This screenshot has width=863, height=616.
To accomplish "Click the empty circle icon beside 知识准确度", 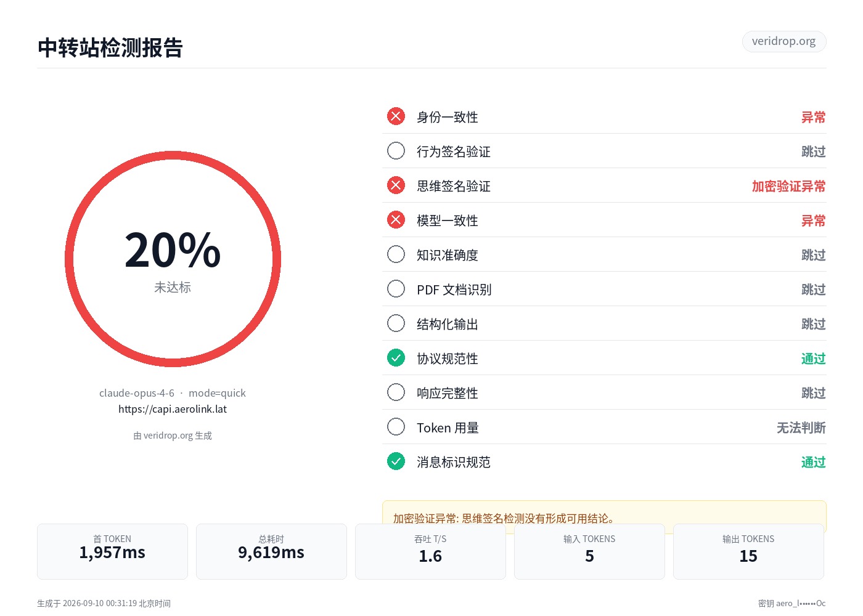I will pyautogui.click(x=396, y=254).
